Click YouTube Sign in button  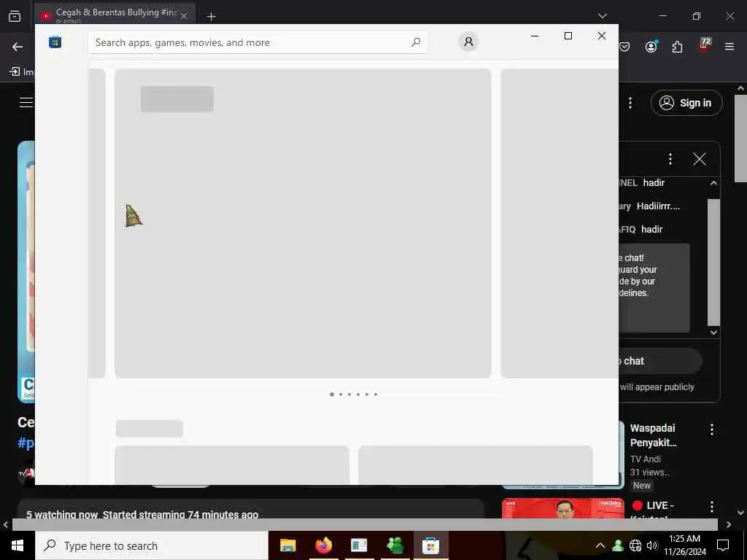[x=686, y=103]
